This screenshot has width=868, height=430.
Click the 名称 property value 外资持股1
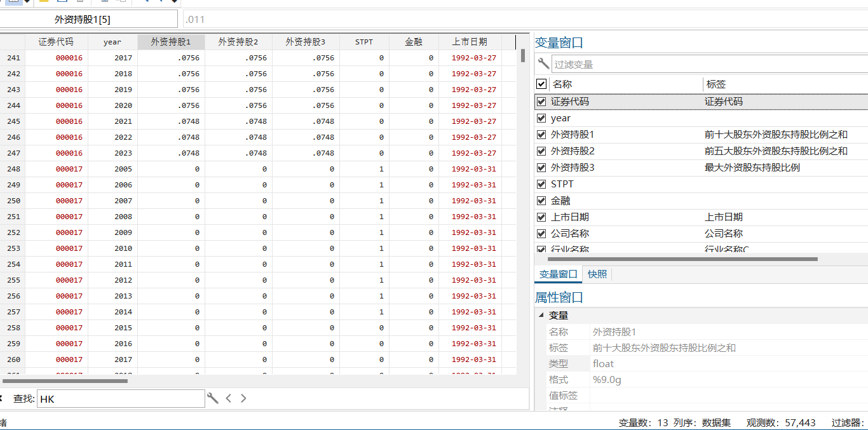(614, 332)
